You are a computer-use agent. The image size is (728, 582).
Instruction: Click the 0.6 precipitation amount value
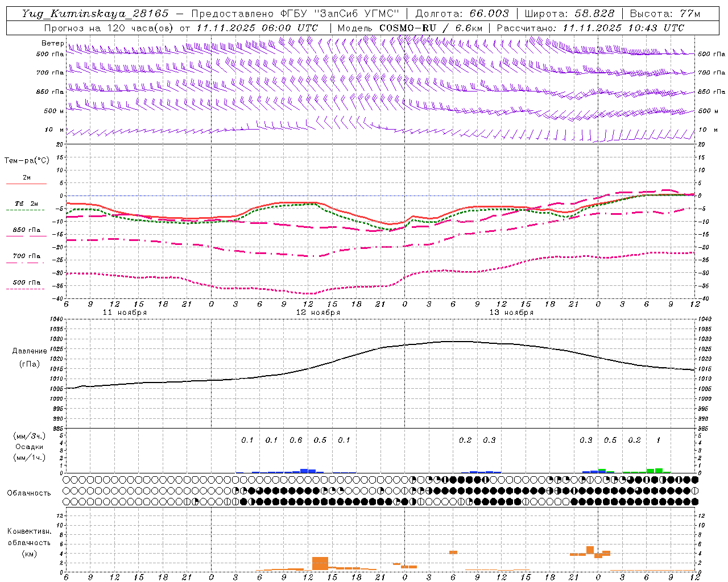[296, 440]
